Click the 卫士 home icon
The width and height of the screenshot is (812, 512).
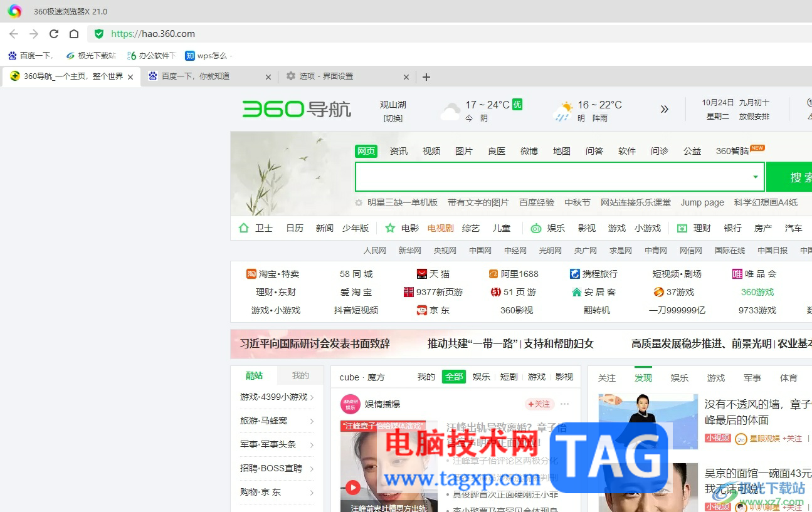coord(244,228)
